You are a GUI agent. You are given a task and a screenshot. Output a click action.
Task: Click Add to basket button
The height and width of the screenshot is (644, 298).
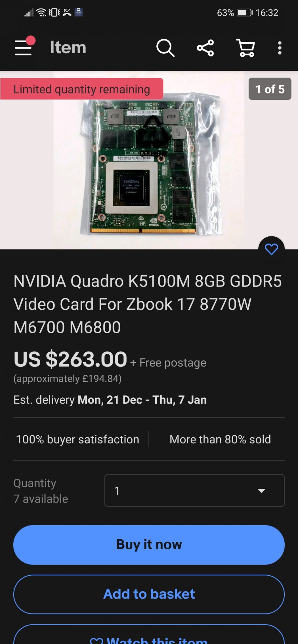(x=149, y=594)
